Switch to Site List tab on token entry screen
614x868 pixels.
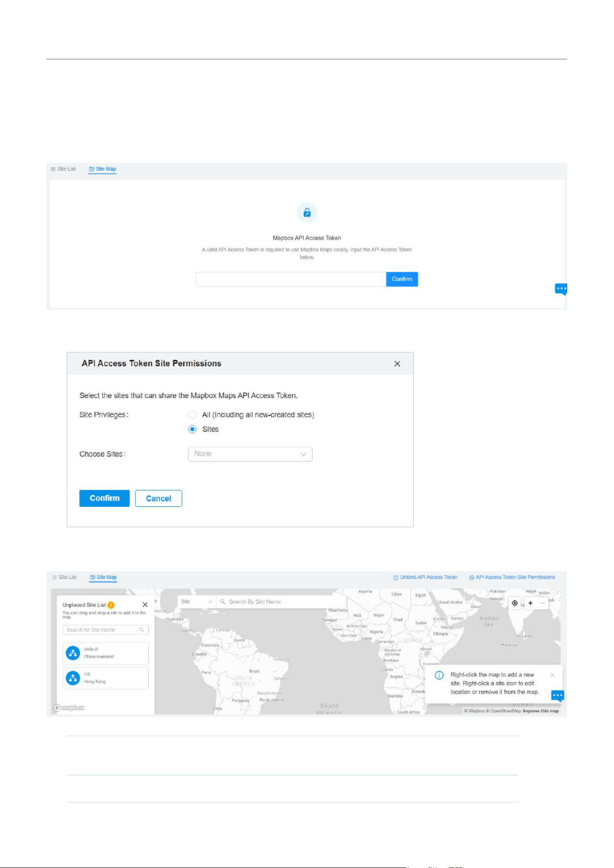64,169
